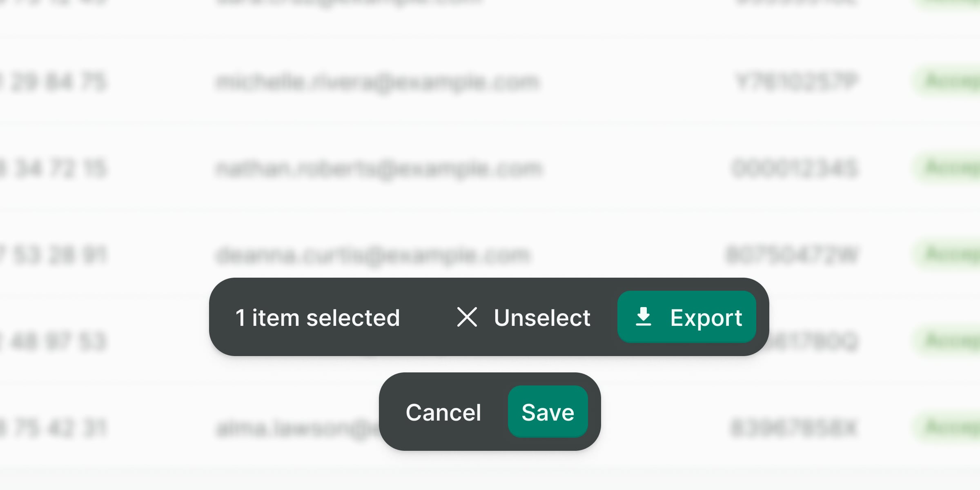Click the "1 item selected" counter text
Viewport: 980px width, 490px height.
pyautogui.click(x=318, y=318)
